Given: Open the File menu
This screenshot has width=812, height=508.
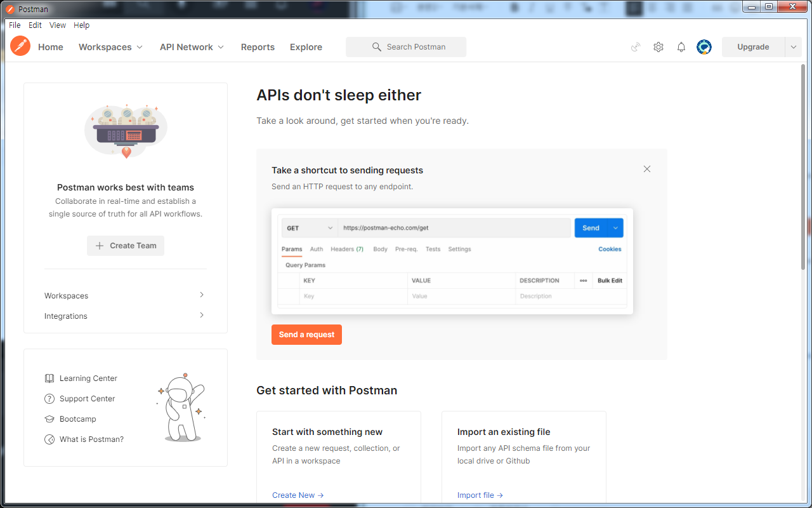Looking at the screenshot, I should click(15, 25).
